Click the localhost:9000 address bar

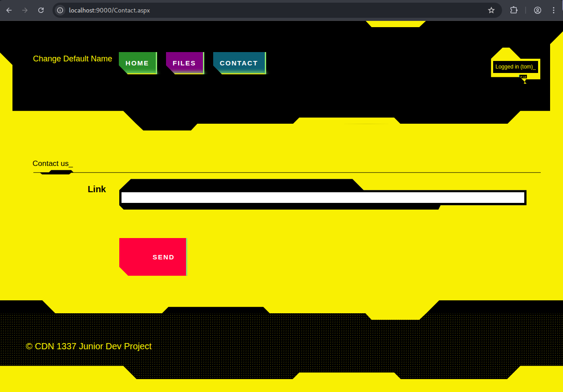(267, 10)
